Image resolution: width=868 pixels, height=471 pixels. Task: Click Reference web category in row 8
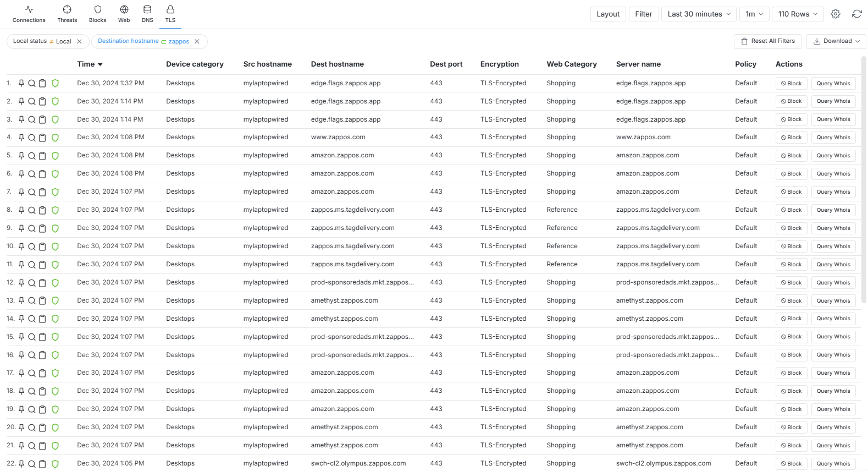tap(562, 210)
